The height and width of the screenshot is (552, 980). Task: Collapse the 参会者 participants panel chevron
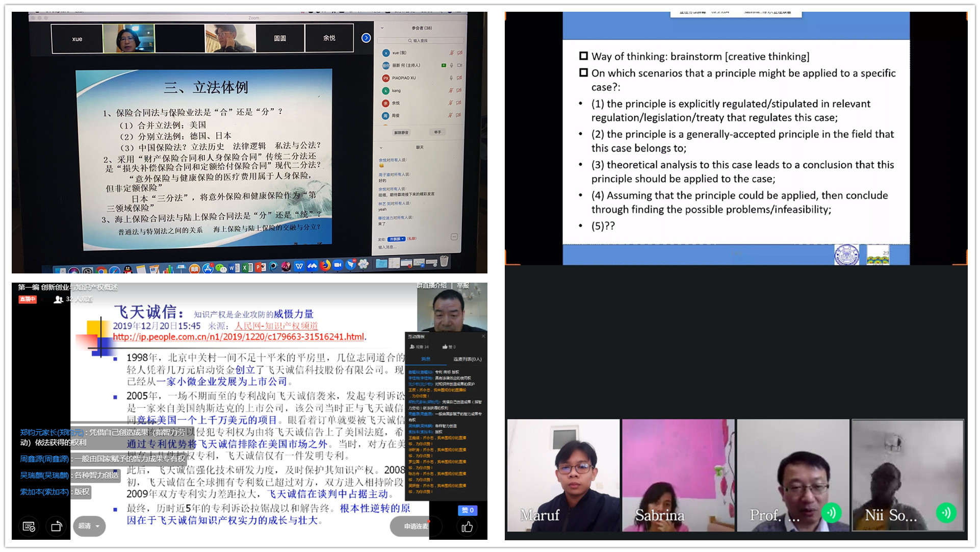click(x=382, y=28)
